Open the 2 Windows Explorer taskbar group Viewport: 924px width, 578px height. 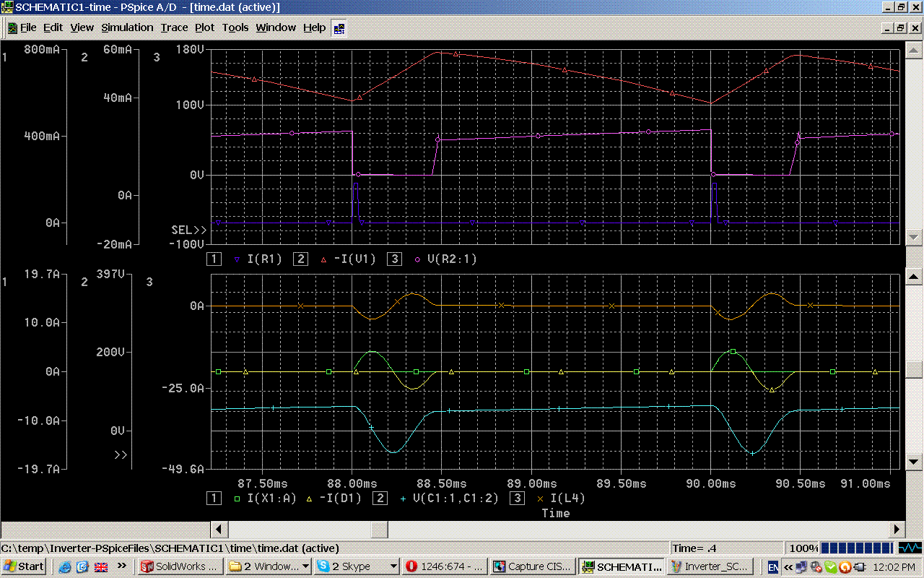coord(269,566)
